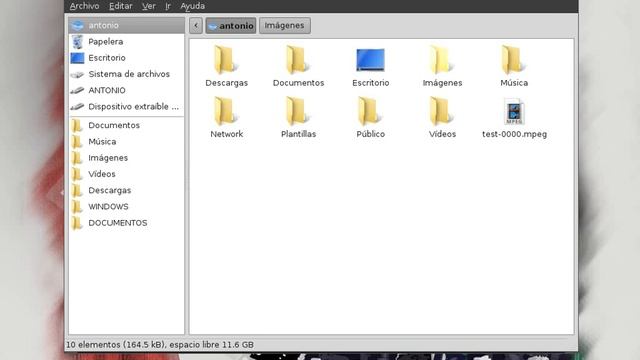Go back with the path bar arrow

[196, 26]
